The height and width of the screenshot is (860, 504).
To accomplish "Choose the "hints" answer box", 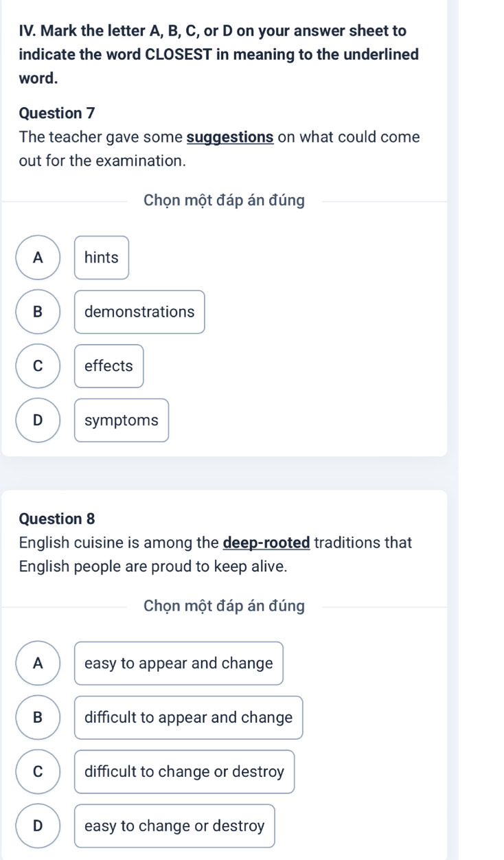I will coord(102,258).
